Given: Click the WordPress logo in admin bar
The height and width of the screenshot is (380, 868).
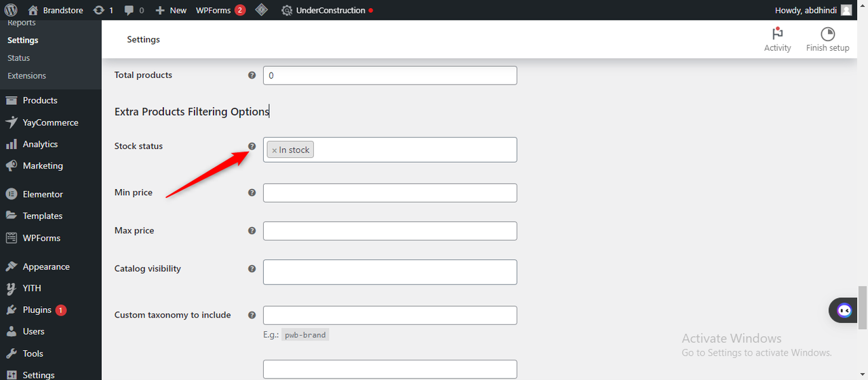Looking at the screenshot, I should tap(11, 10).
